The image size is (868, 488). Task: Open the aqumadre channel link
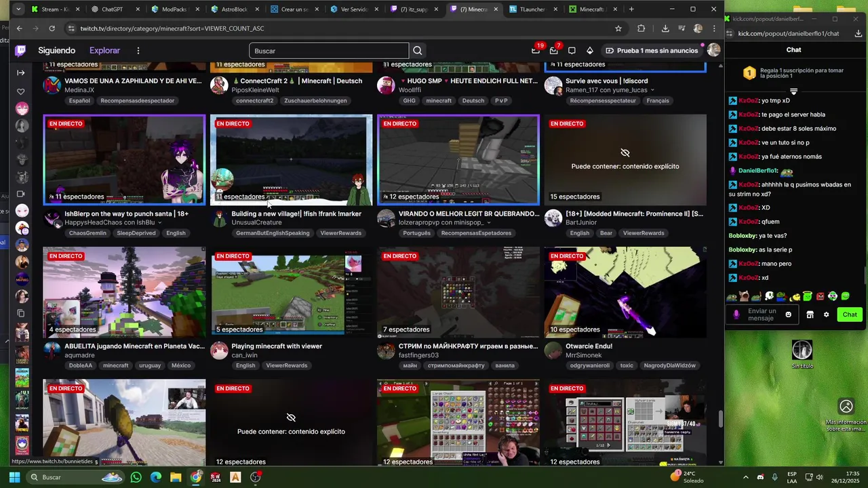[x=79, y=355]
